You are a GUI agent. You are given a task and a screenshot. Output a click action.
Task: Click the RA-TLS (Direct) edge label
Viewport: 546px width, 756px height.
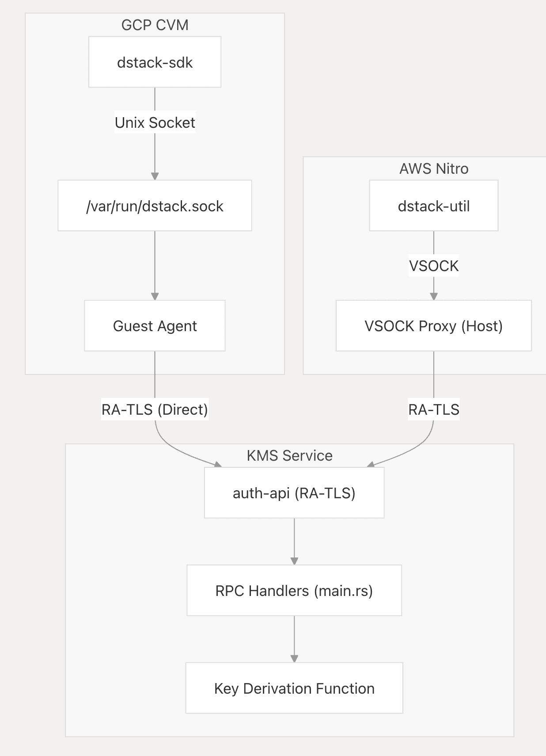pos(155,409)
